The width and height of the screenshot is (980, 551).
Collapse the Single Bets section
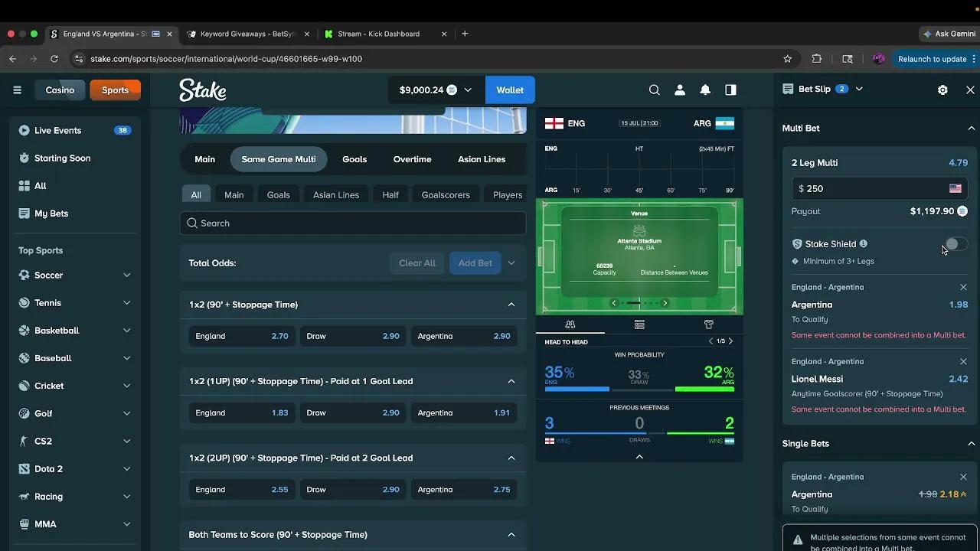[x=971, y=444]
